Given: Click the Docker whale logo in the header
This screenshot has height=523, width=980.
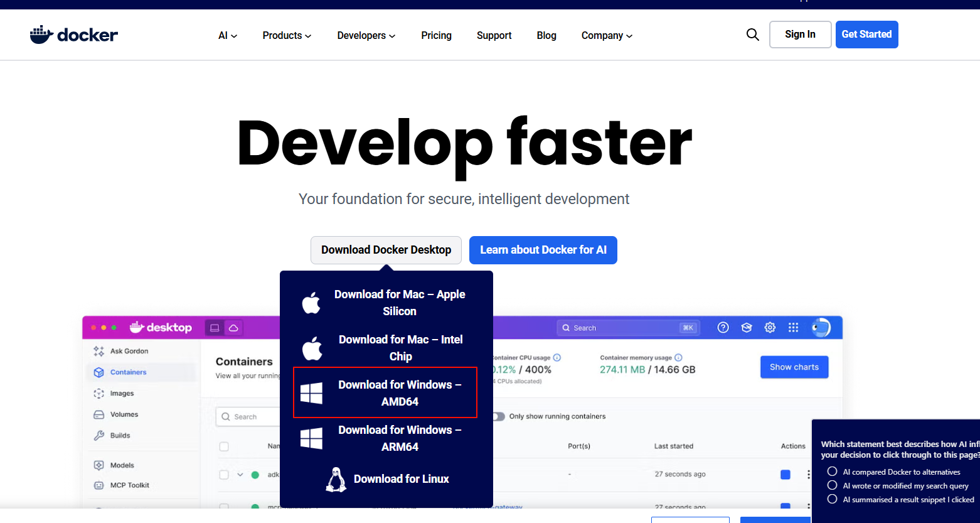Looking at the screenshot, I should click(74, 35).
